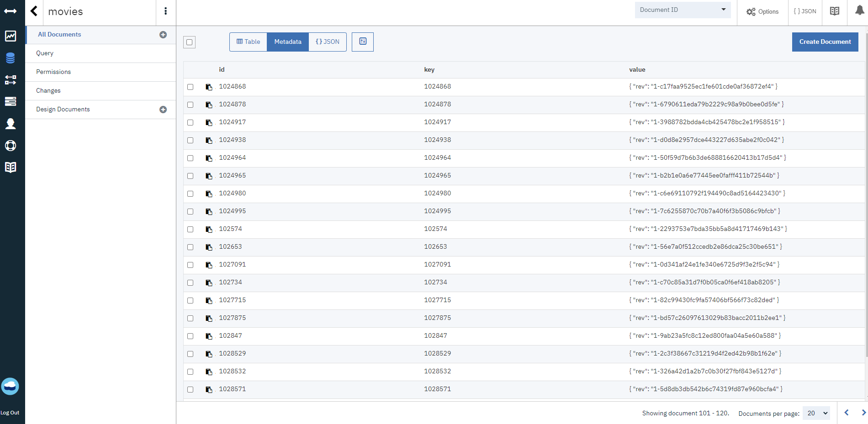868x424 pixels.
Task: Select the Replication sidebar icon
Action: point(11,80)
